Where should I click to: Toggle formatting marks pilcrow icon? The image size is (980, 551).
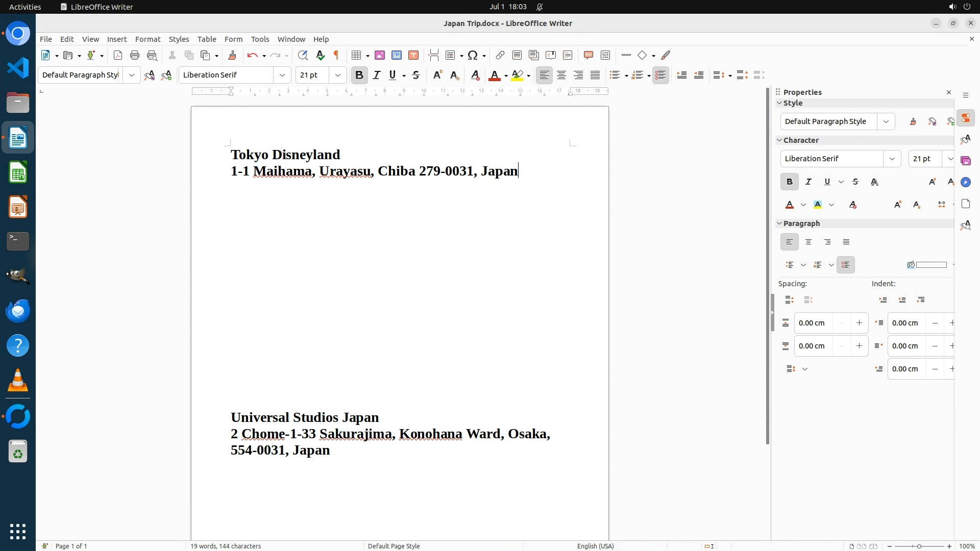336,55
